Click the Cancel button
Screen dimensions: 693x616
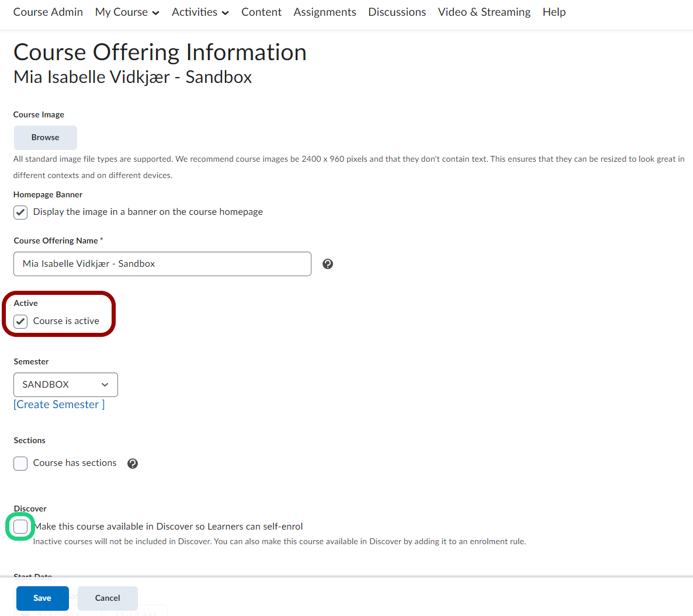click(108, 598)
